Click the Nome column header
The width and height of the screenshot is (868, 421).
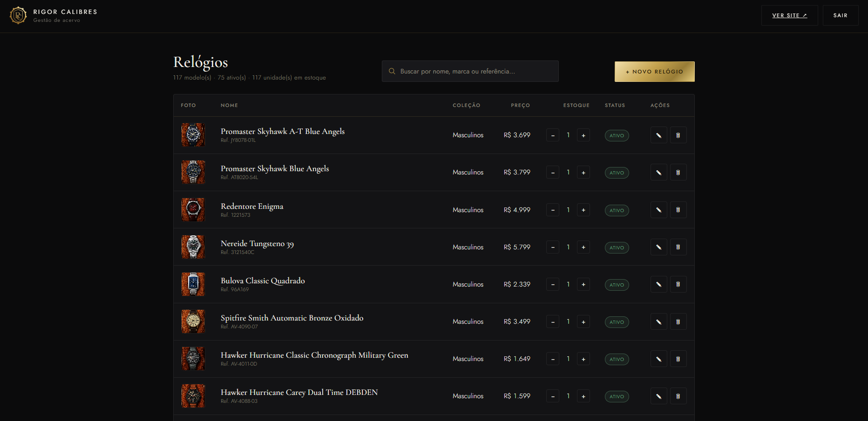point(229,105)
